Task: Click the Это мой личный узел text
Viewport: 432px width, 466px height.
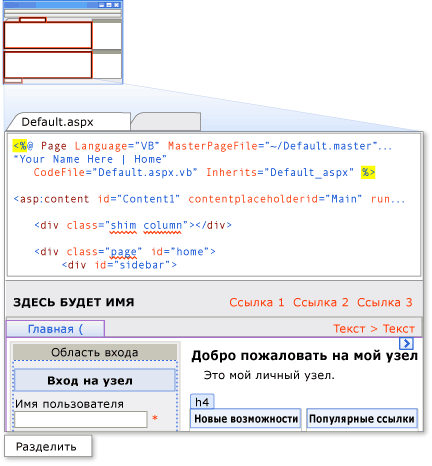Action: tap(269, 375)
